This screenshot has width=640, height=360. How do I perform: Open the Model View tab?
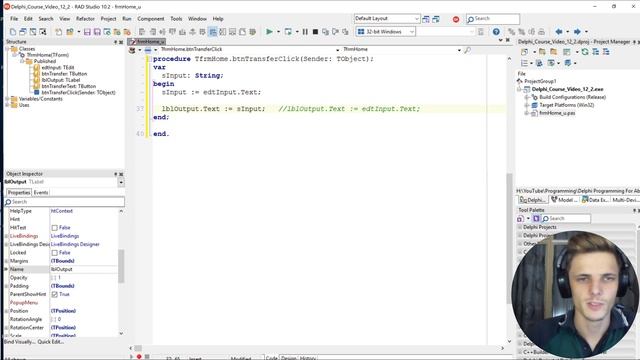(564, 200)
